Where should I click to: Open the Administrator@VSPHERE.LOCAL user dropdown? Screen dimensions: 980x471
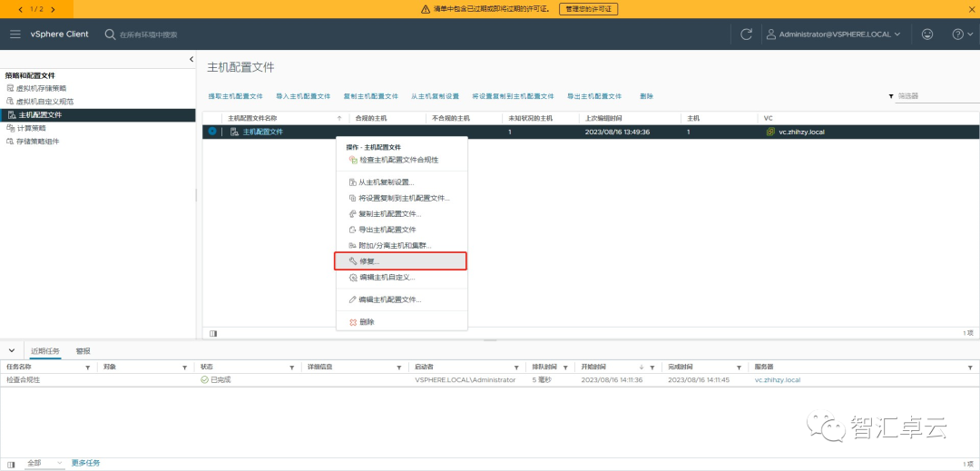point(834,34)
